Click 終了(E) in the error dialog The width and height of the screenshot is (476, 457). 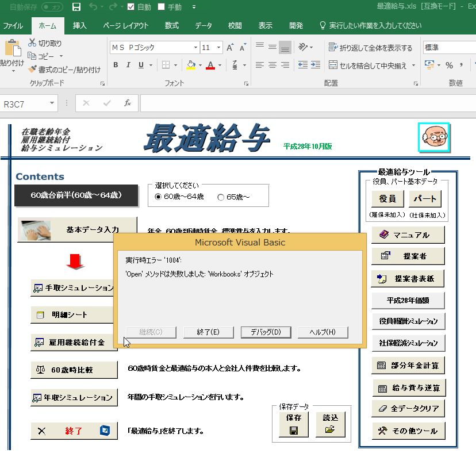click(x=208, y=332)
